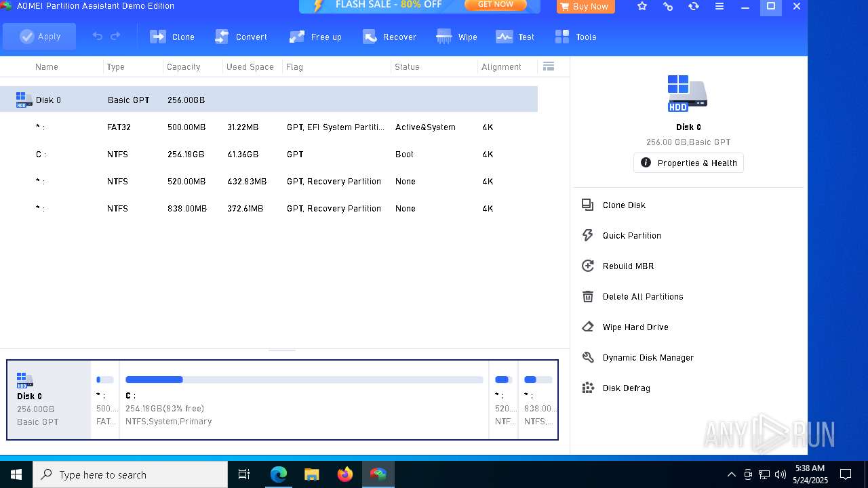This screenshot has height=488, width=868.
Task: Select the 520.00MB Recovery Partition row
Action: click(x=269, y=181)
